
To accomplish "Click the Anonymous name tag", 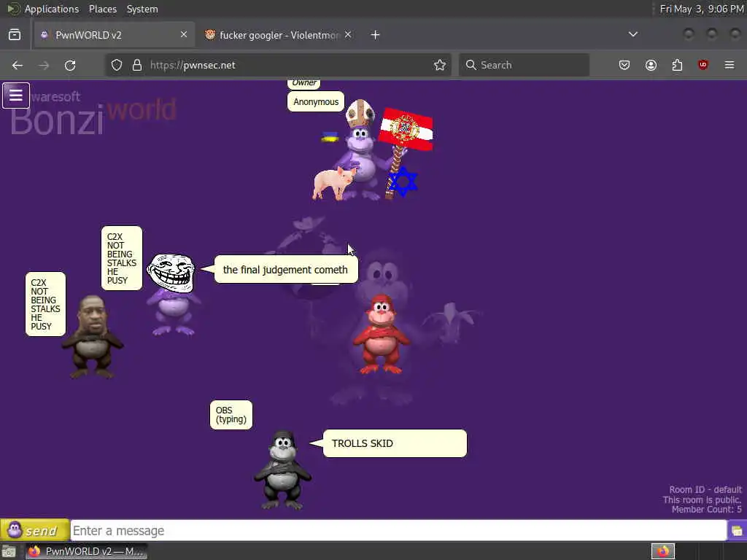I will 316,101.
